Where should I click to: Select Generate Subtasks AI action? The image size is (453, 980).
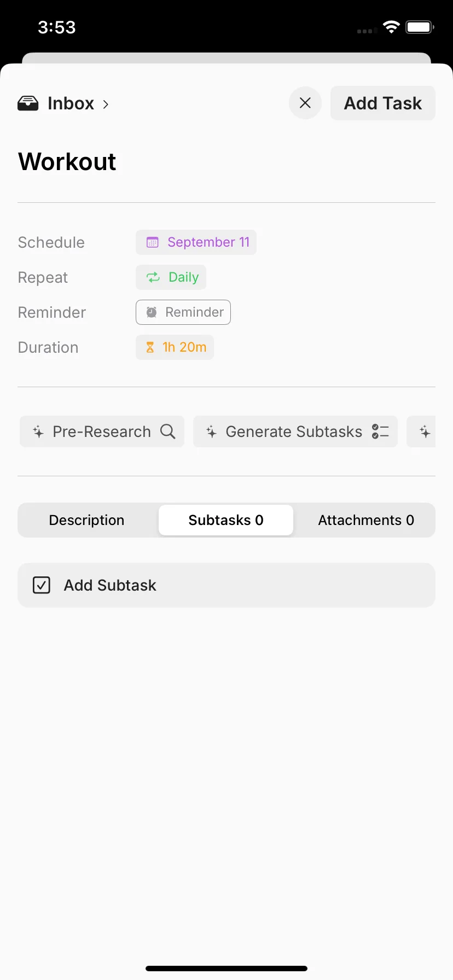pyautogui.click(x=295, y=431)
